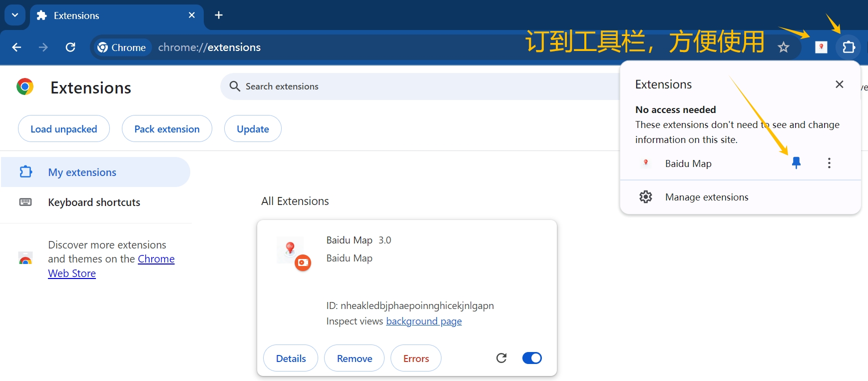868x381 pixels.
Task: Click the Web Store rainbow icon
Action: click(25, 258)
